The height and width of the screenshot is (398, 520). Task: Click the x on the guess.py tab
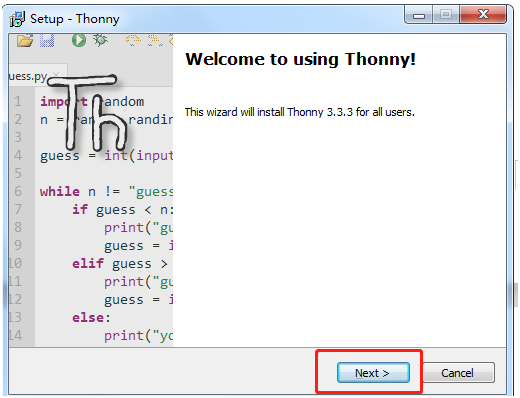56,74
